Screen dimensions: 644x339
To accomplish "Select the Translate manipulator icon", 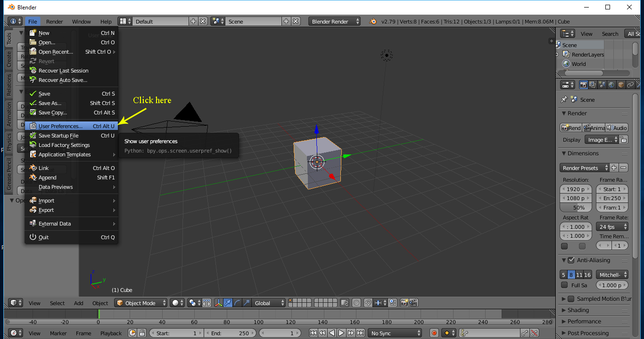I will coord(228,303).
